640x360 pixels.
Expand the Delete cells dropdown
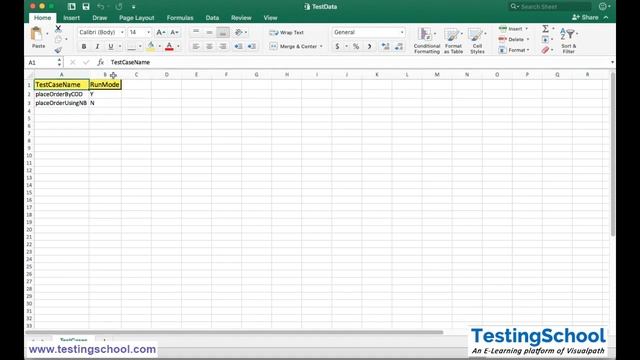point(528,40)
